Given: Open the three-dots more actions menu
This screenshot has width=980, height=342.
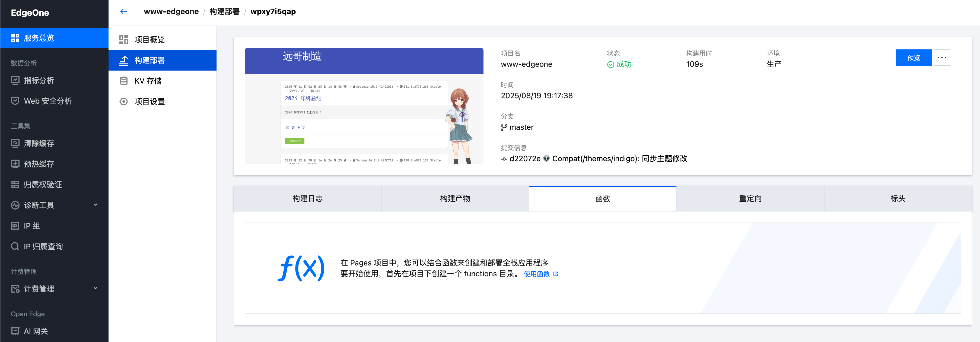Looking at the screenshot, I should (941, 58).
